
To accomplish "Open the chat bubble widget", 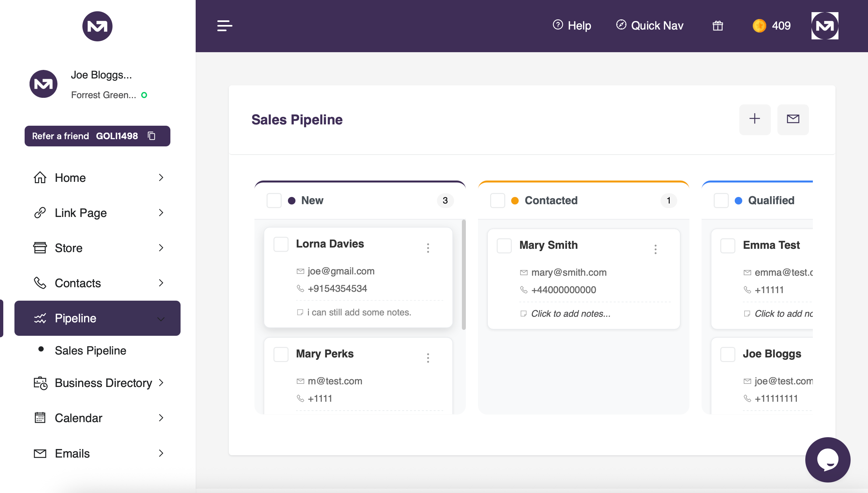I will pos(827,460).
